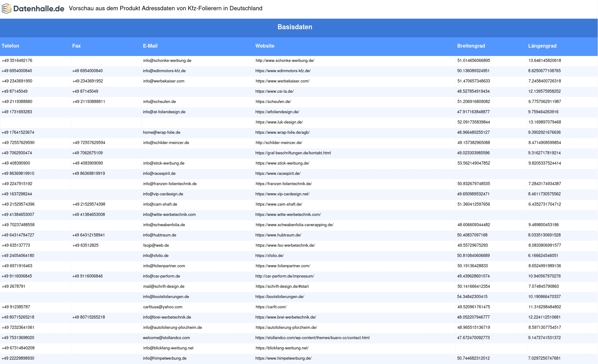Open the racespirit.de website link
This screenshot has width=598, height=364.
278,174
